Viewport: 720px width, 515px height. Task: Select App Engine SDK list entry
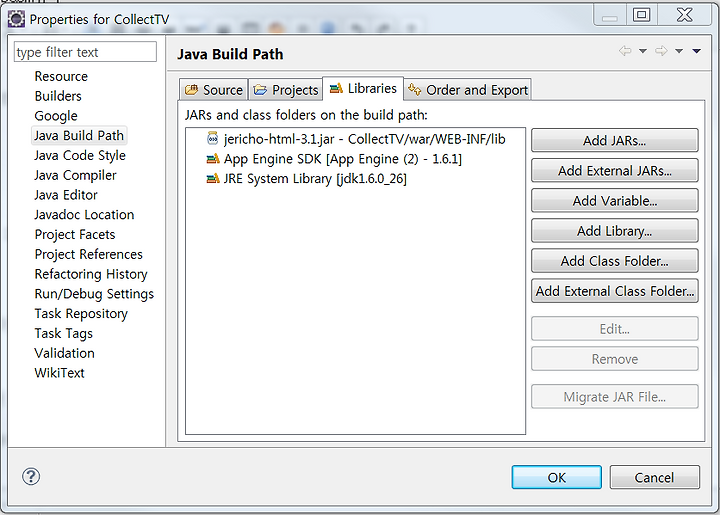click(334, 159)
